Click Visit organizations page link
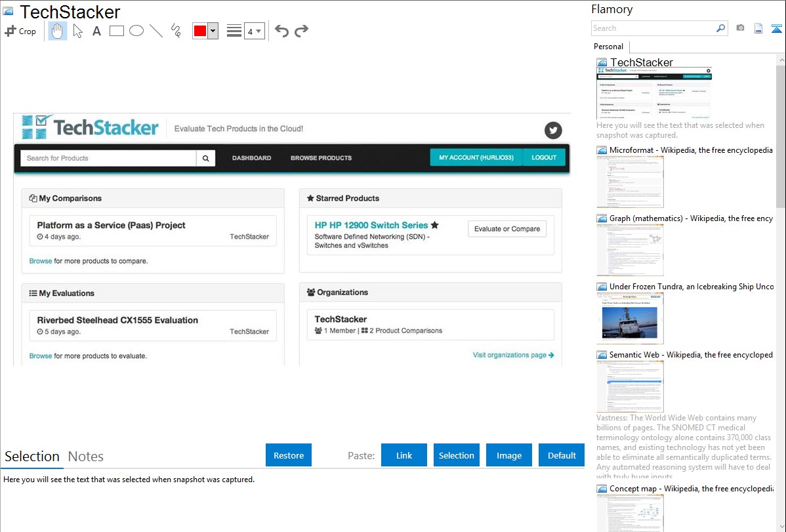The image size is (786, 532). pos(513,355)
